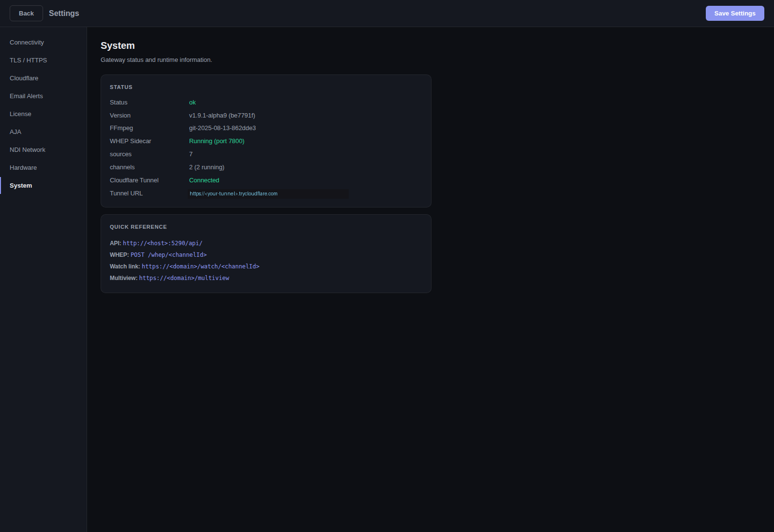This screenshot has height=532, width=774.
Task: Click the 'channels' row label
Action: coord(122,167)
